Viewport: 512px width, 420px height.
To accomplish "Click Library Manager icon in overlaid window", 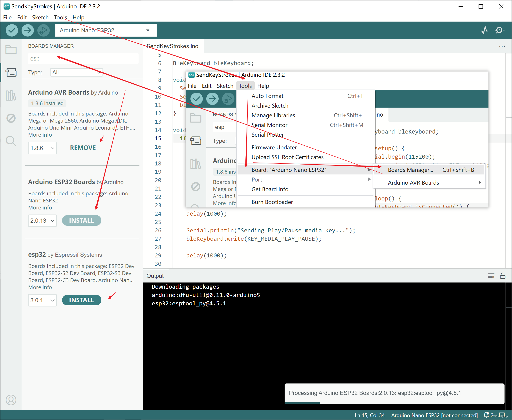I will [x=196, y=163].
